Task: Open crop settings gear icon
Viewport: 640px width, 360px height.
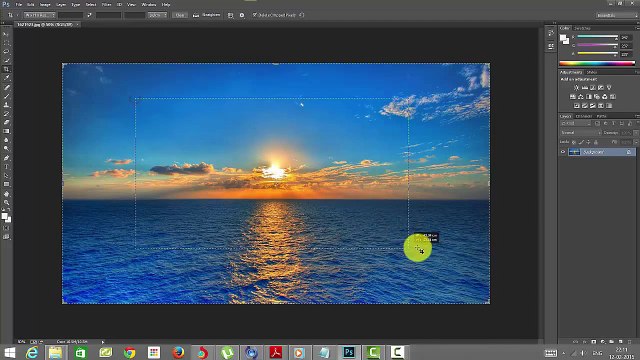Action: point(242,15)
